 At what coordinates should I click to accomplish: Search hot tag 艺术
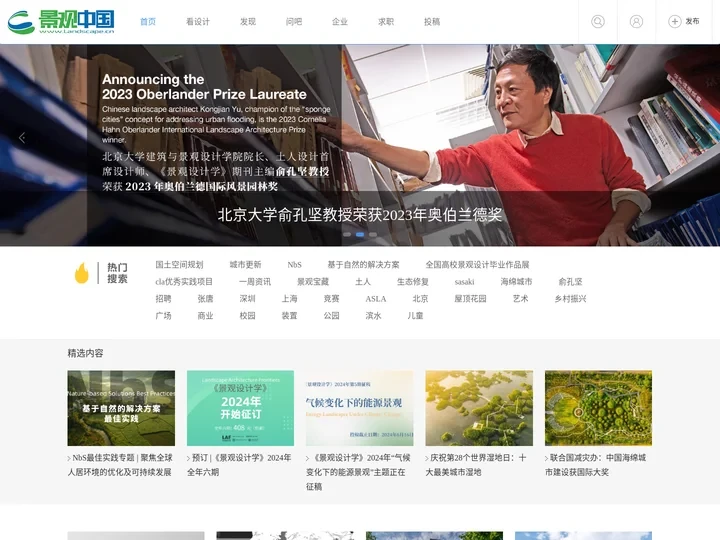(520, 298)
